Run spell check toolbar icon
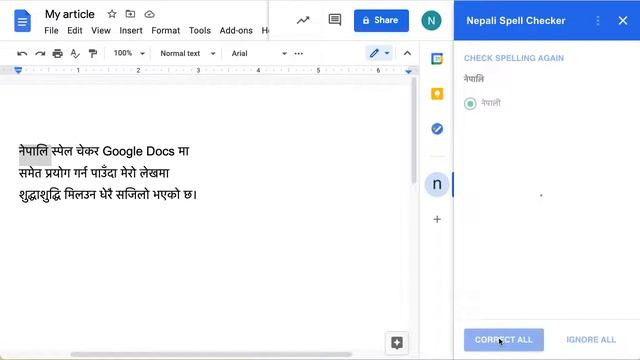 [75, 53]
